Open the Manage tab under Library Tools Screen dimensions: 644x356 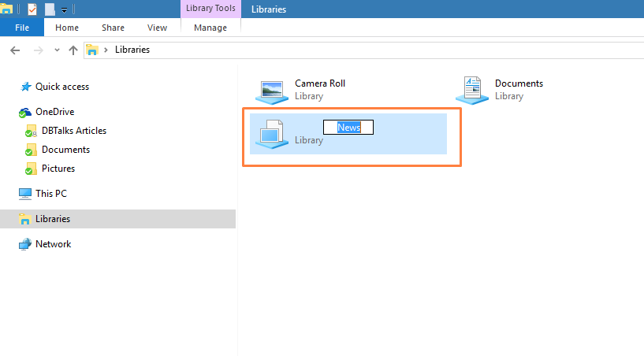pyautogui.click(x=210, y=28)
